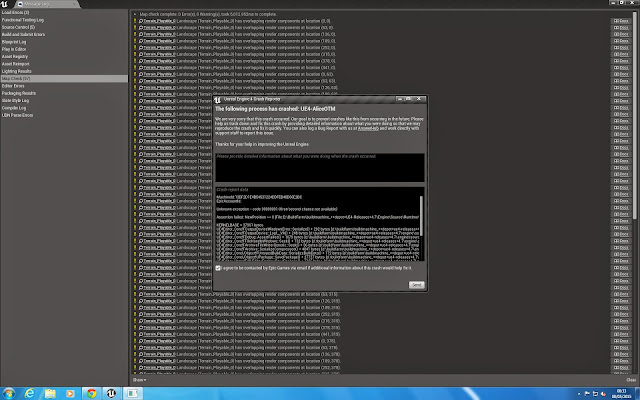Toggle the 'I agree to be contacted' checkbox
The image size is (640, 400).
point(218,268)
